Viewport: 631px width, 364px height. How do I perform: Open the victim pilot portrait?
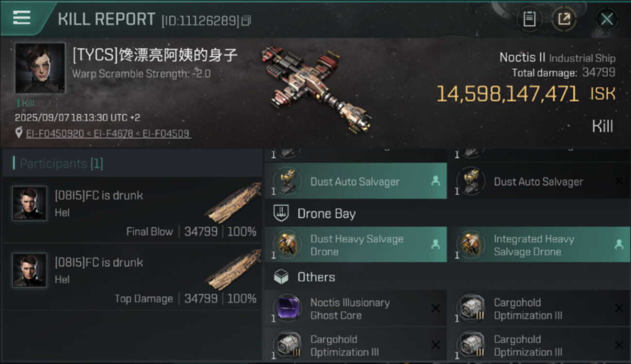coord(40,68)
